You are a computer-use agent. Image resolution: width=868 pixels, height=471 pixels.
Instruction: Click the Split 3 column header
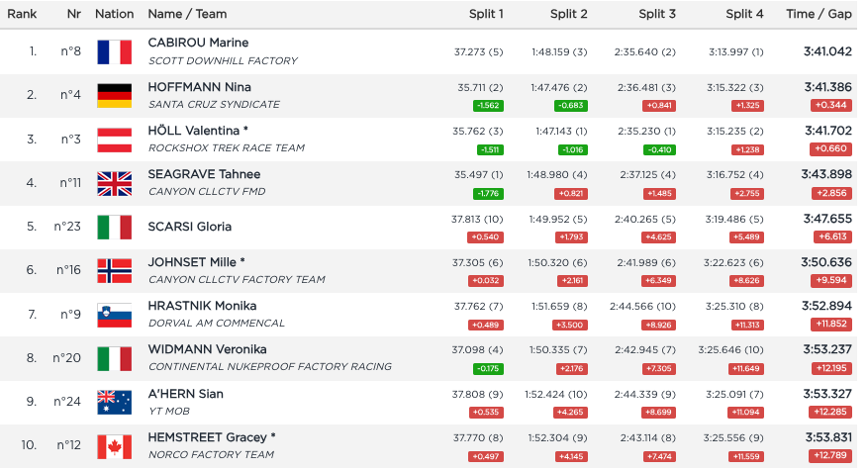[x=658, y=14]
